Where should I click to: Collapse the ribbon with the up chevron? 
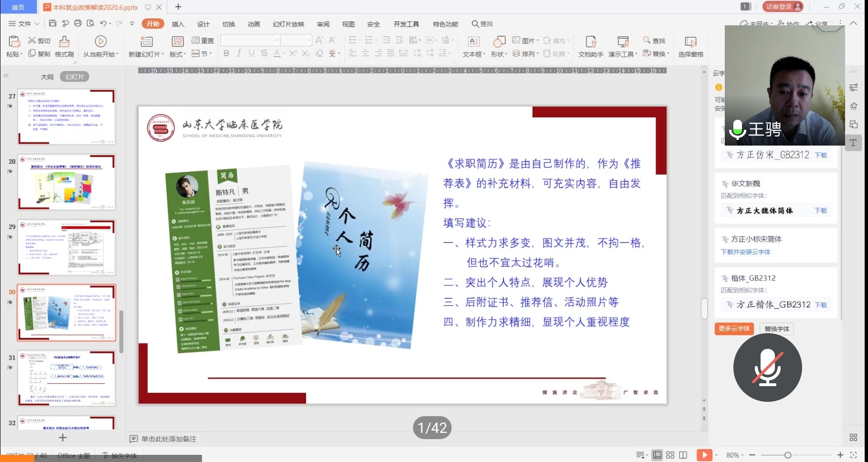click(854, 23)
